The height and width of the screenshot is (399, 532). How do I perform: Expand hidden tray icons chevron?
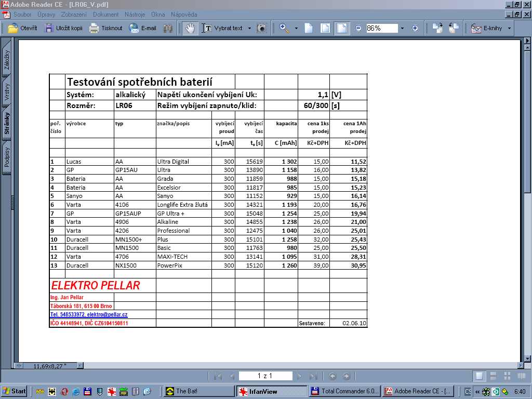(477, 392)
